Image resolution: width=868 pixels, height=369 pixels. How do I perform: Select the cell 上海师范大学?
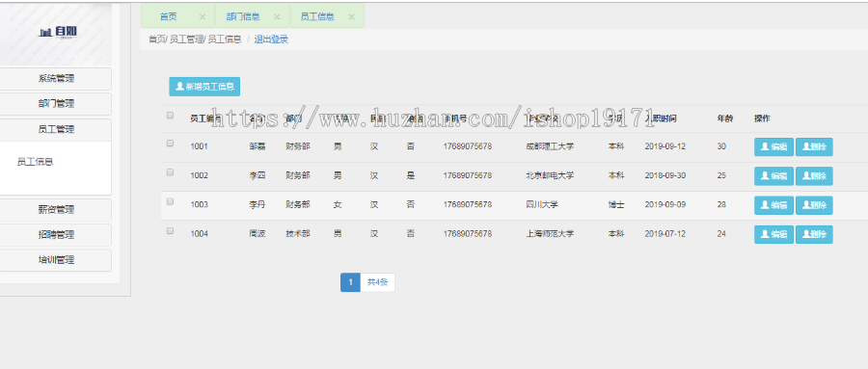click(551, 234)
